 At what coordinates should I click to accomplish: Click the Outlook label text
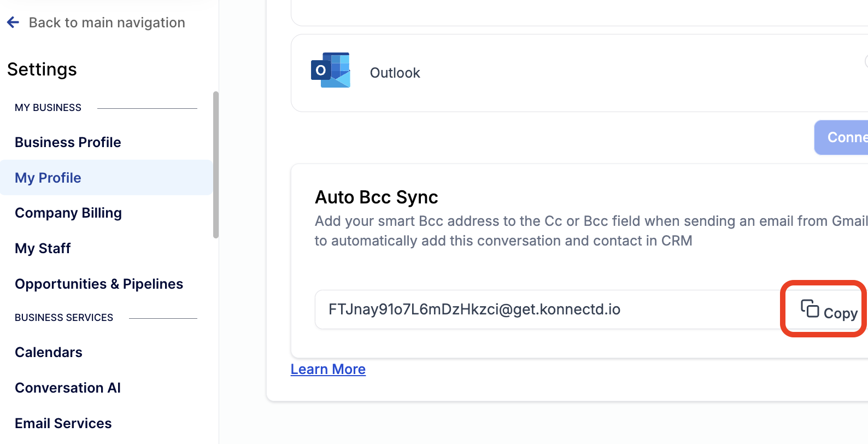click(x=395, y=73)
